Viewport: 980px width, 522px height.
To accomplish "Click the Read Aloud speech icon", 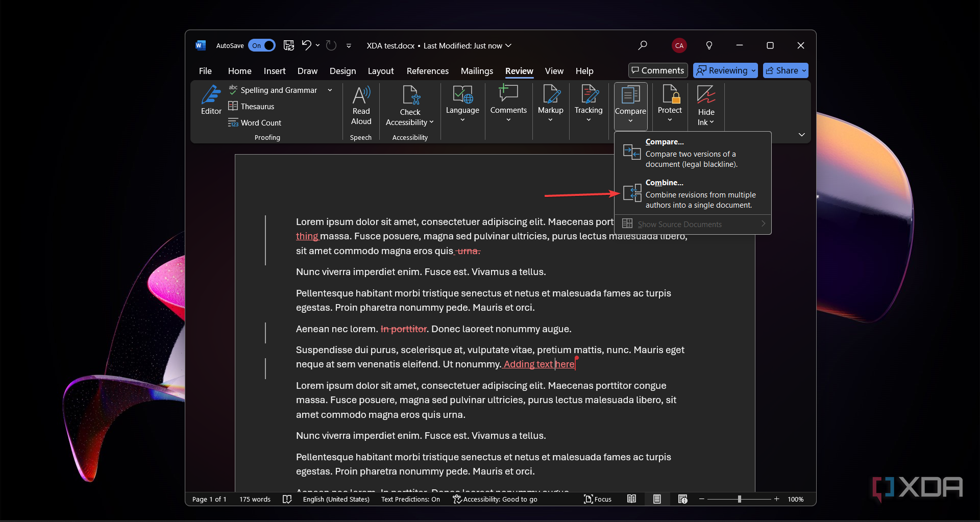I will point(361,106).
